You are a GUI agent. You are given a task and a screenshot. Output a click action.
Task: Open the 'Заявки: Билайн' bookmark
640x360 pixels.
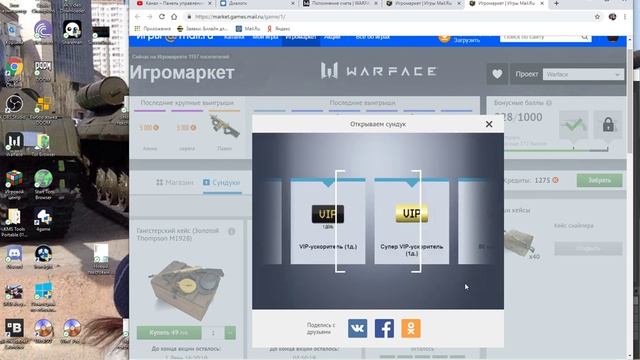click(x=202, y=29)
